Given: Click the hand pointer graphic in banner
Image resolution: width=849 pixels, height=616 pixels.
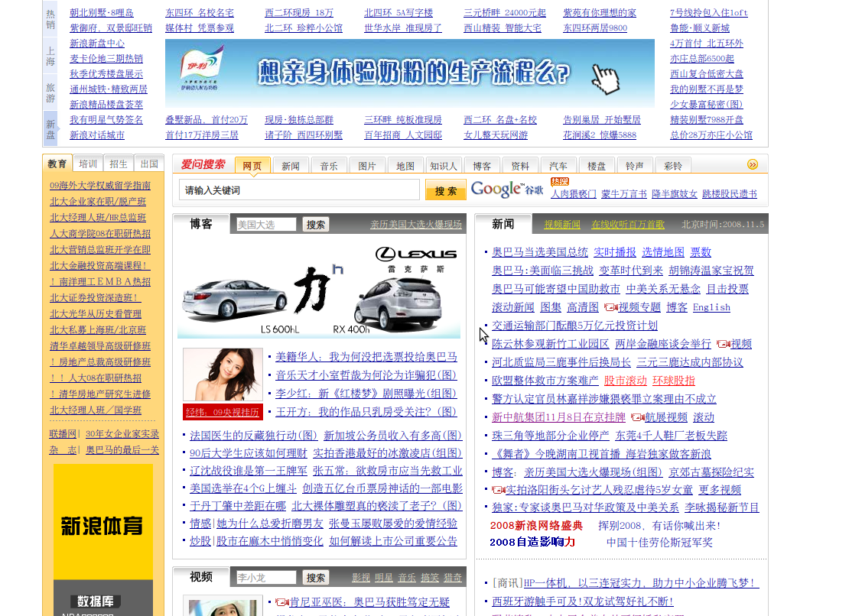Looking at the screenshot, I should (x=605, y=79).
